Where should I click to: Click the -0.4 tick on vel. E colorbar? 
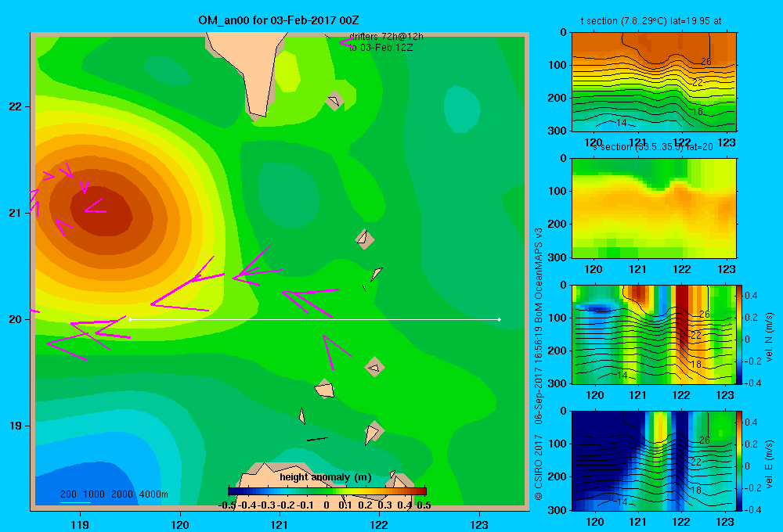pyautogui.click(x=752, y=509)
